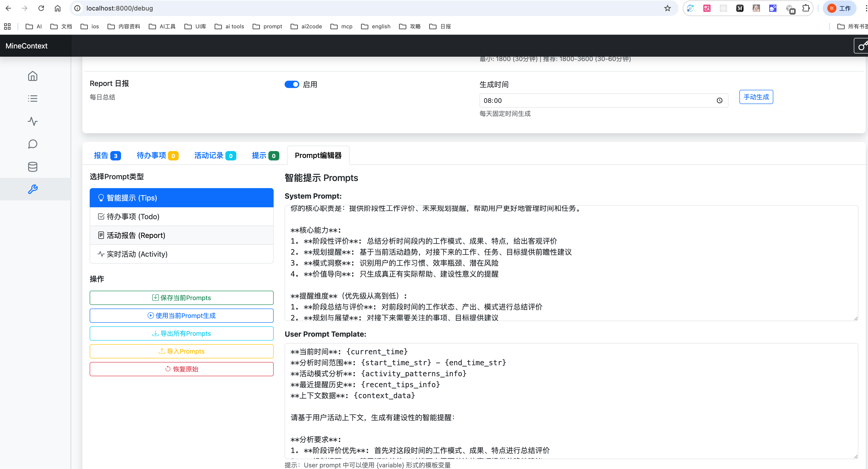Open the activity pulse sidebar icon
This screenshot has height=469, width=868.
(x=33, y=121)
